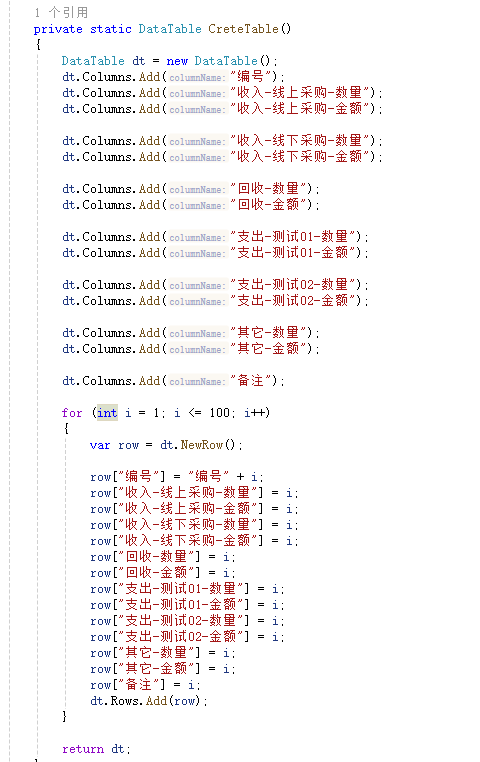Viewport: 480px width, 762px height.
Task: Click row["收入-线下采购-数量"] assignment
Action: (194, 525)
